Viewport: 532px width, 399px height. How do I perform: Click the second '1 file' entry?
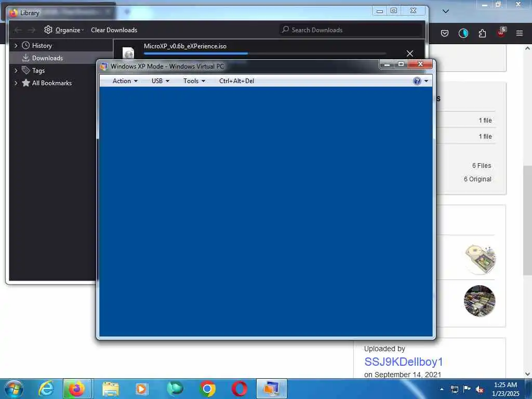point(485,137)
